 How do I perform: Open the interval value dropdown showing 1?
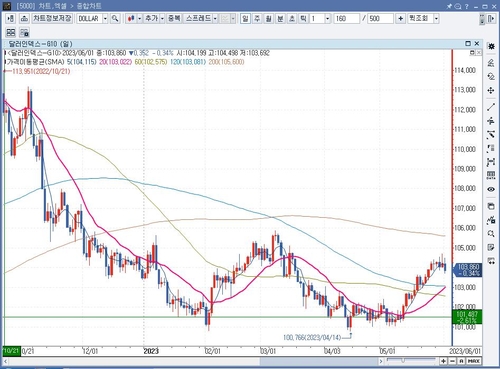[328, 19]
